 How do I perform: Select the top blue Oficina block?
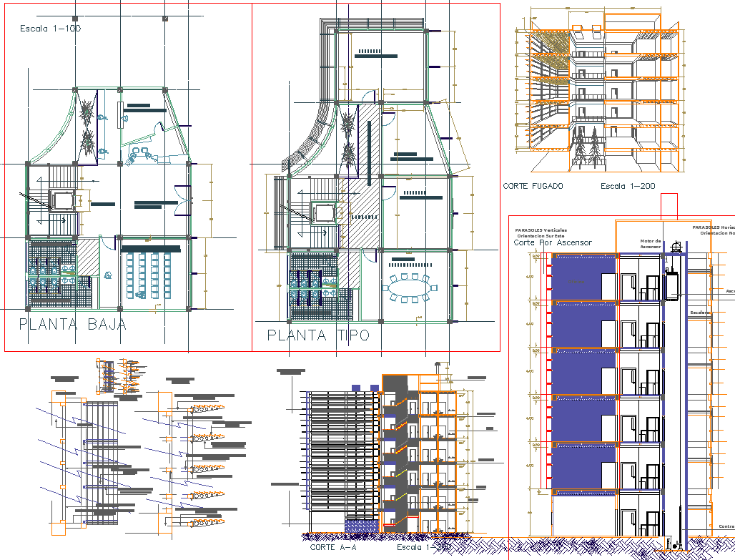click(583, 277)
